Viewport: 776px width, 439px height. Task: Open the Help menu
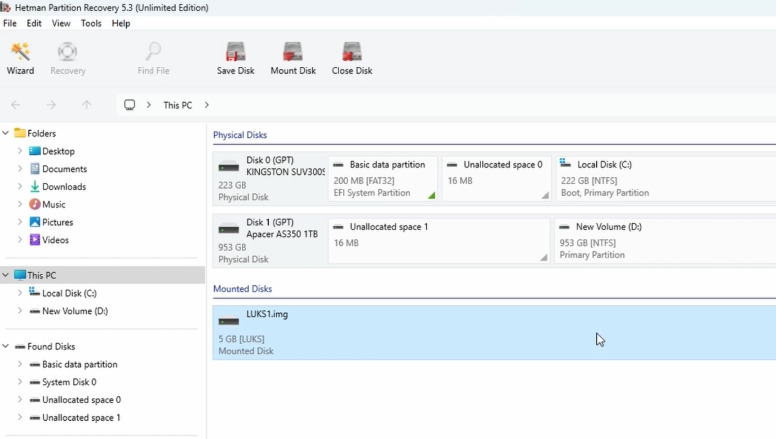[x=121, y=23]
